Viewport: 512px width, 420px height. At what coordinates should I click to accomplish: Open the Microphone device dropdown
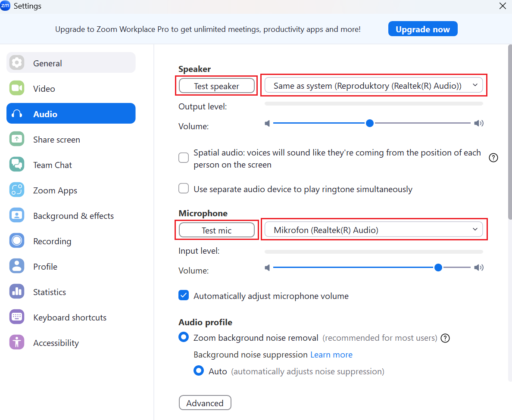(x=373, y=230)
